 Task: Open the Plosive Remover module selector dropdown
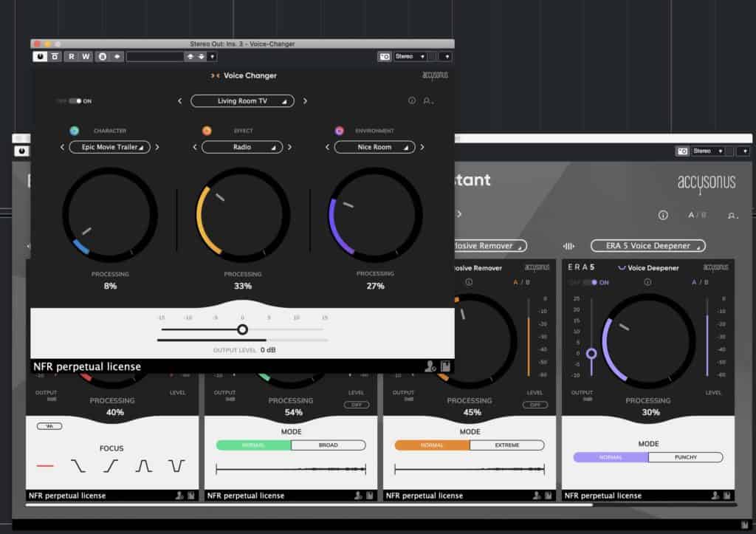489,245
